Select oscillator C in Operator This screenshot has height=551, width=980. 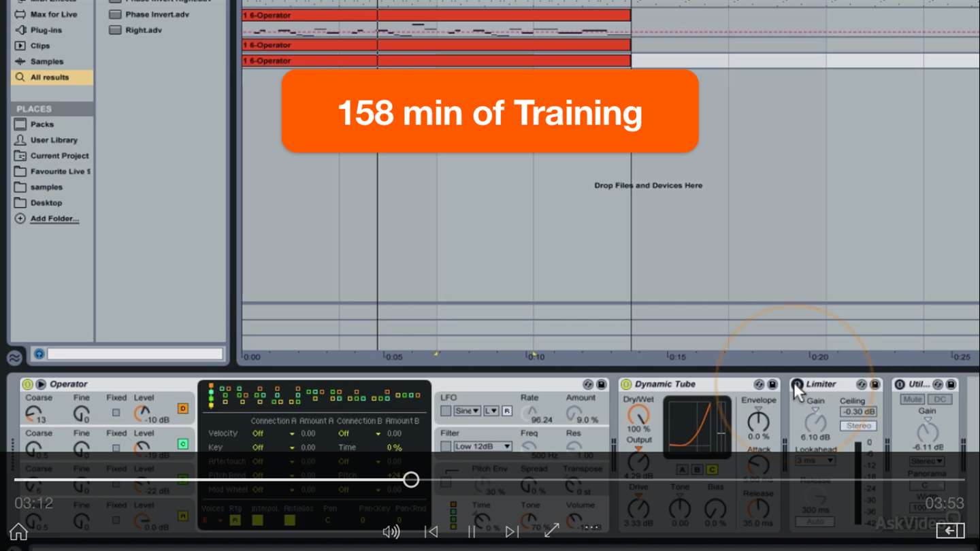pos(182,444)
